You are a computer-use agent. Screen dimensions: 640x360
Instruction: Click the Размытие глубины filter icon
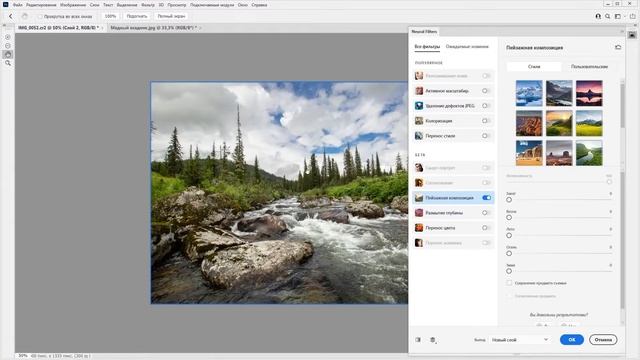419,213
